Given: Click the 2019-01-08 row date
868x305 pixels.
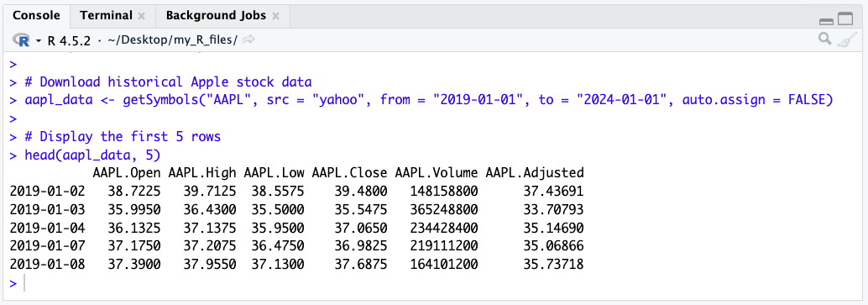Looking at the screenshot, I should (x=48, y=265).
